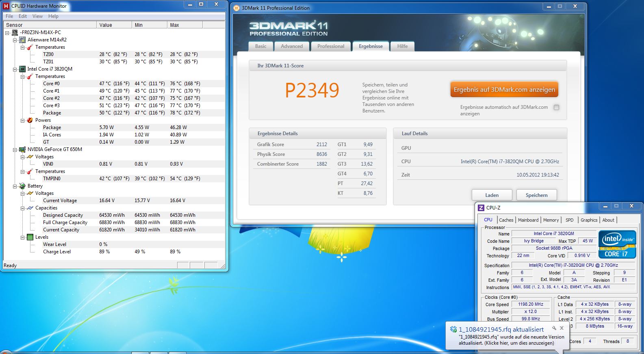644x354 pixels.
Task: Click the Alienware M14xR2 motherboard icon
Action: 22,40
